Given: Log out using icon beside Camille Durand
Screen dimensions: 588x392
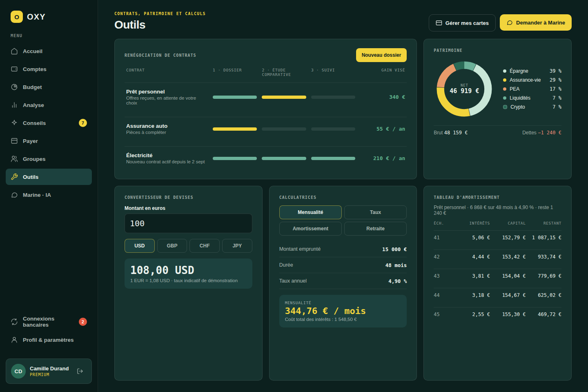Looking at the screenshot, I should point(80,371).
